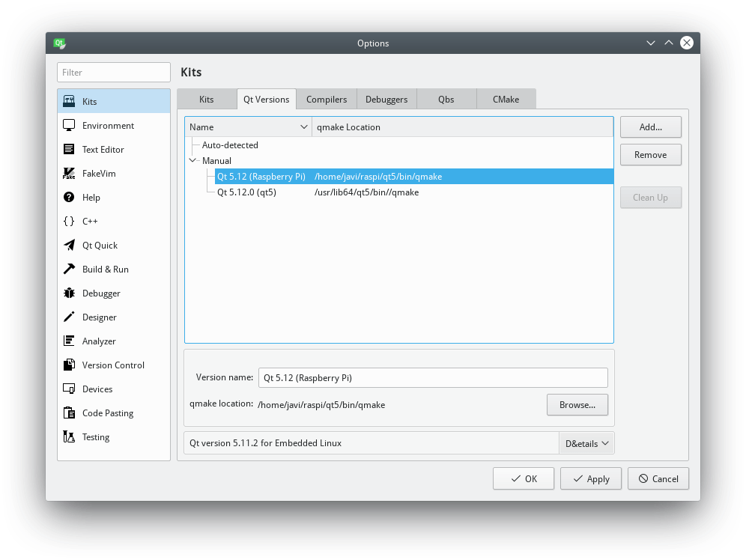746x560 pixels.
Task: Select the Code Pasting clipboard icon
Action: click(x=69, y=413)
